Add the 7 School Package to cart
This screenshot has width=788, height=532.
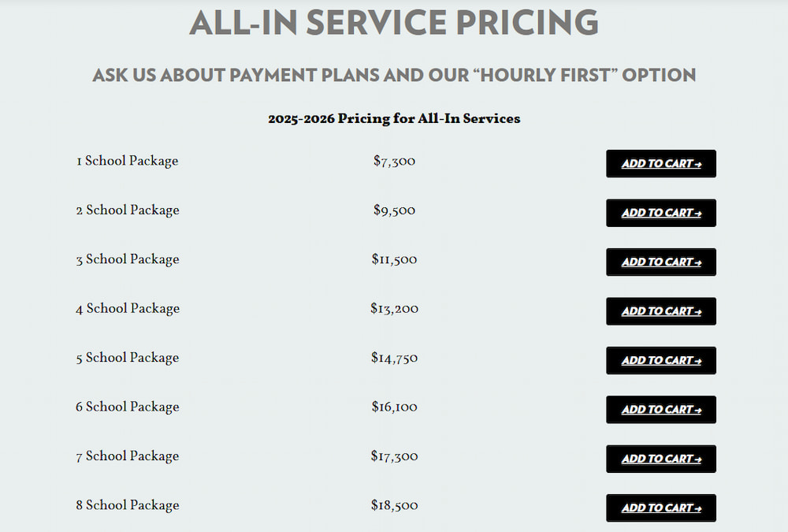pyautogui.click(x=660, y=459)
